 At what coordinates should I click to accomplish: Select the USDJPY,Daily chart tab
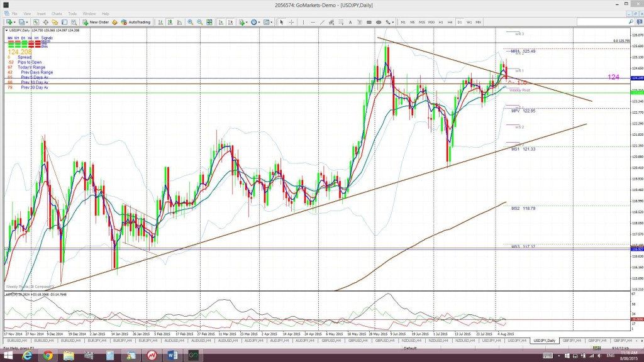[x=544, y=341]
